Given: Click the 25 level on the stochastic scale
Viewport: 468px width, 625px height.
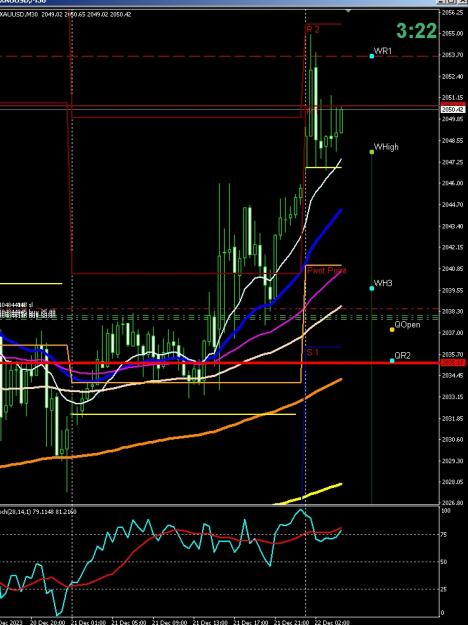Looking at the screenshot, I should (444, 590).
